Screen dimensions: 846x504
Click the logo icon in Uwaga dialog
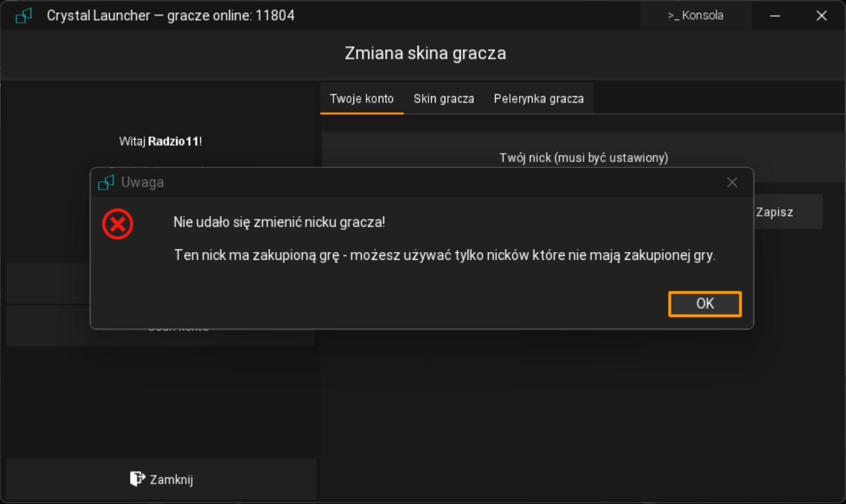click(x=106, y=183)
